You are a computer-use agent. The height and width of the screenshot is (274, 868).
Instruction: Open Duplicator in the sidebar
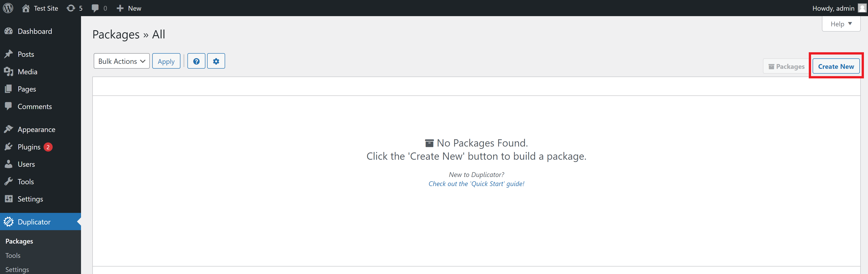click(34, 222)
